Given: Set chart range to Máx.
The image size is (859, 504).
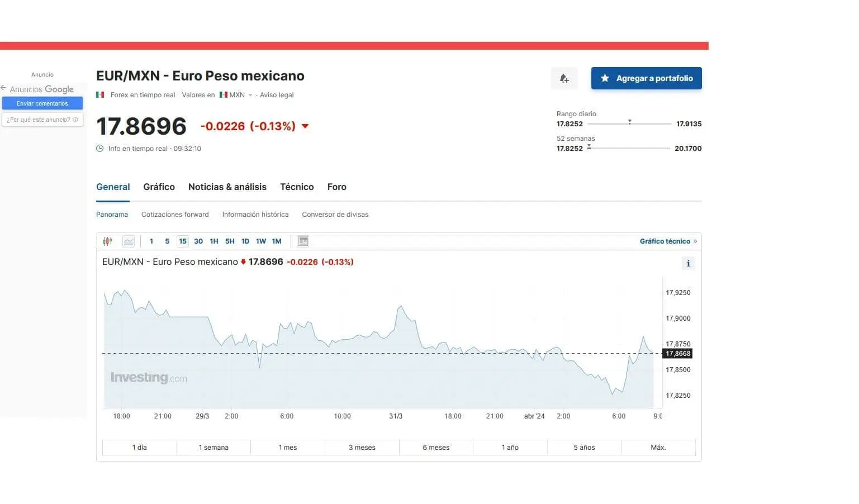Looking at the screenshot, I should click(x=658, y=448).
